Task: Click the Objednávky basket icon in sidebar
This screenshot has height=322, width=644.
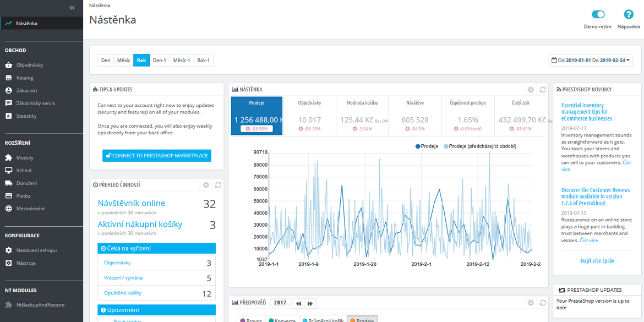Action: (8, 65)
